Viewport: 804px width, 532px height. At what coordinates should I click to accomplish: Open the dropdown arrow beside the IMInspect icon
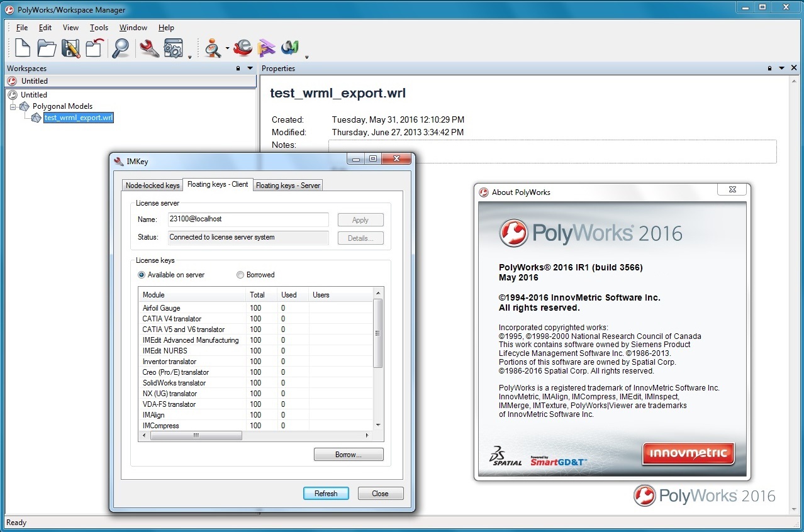(227, 49)
